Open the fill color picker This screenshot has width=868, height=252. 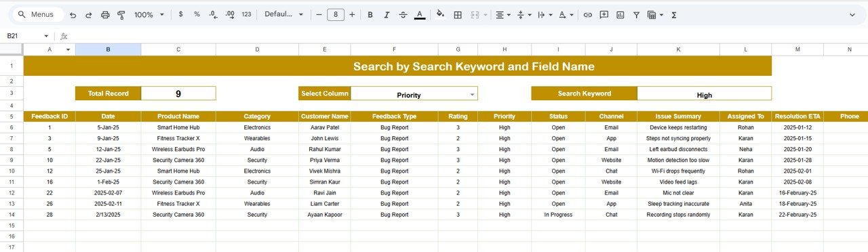[440, 14]
